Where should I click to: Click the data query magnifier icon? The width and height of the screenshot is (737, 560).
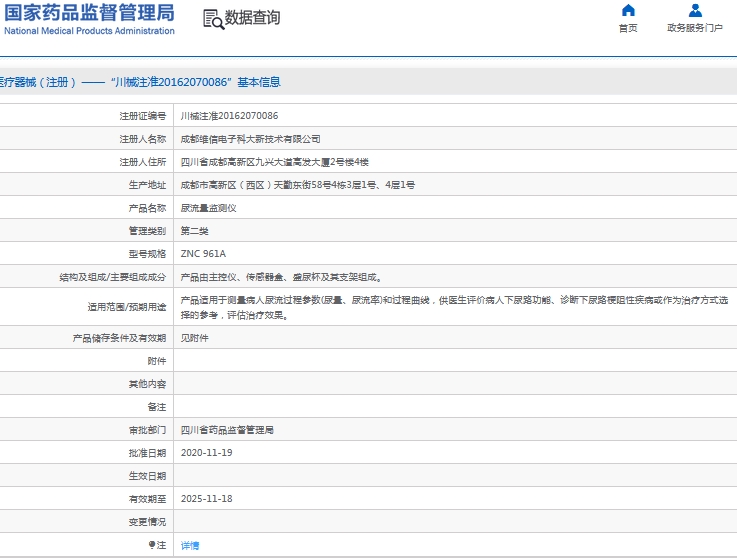[213, 20]
